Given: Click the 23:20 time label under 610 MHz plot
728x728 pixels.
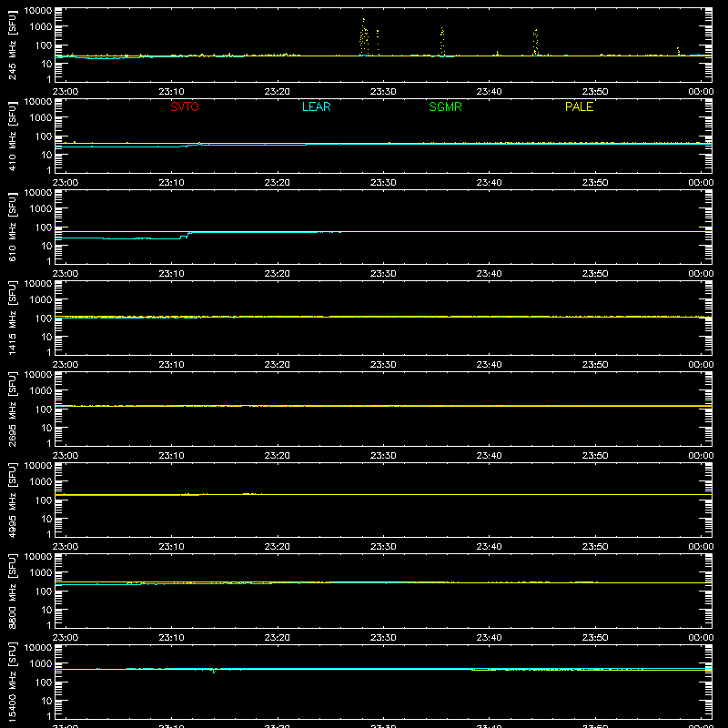Looking at the screenshot, I should [x=278, y=274].
